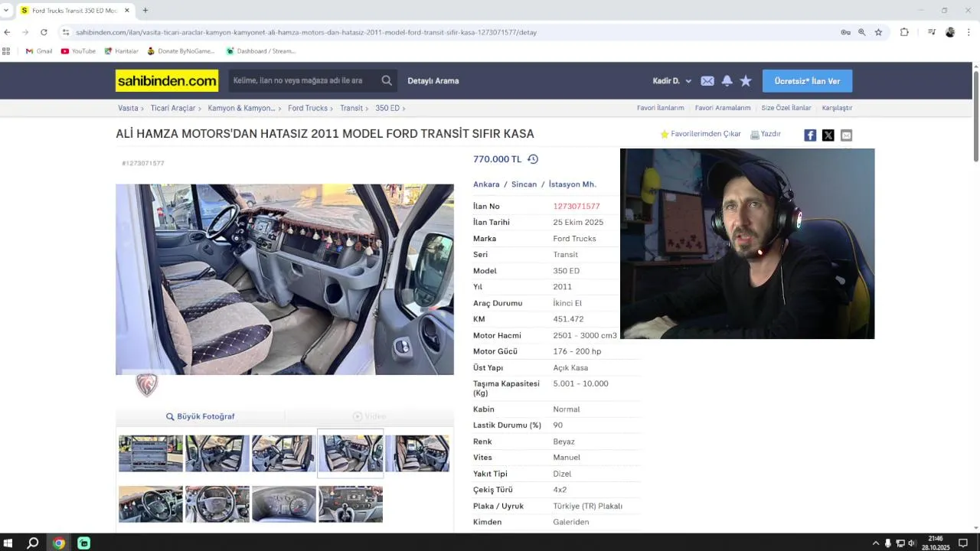Screen dimensions: 980x551
Task: Open notifications bell icon
Action: click(x=727, y=81)
